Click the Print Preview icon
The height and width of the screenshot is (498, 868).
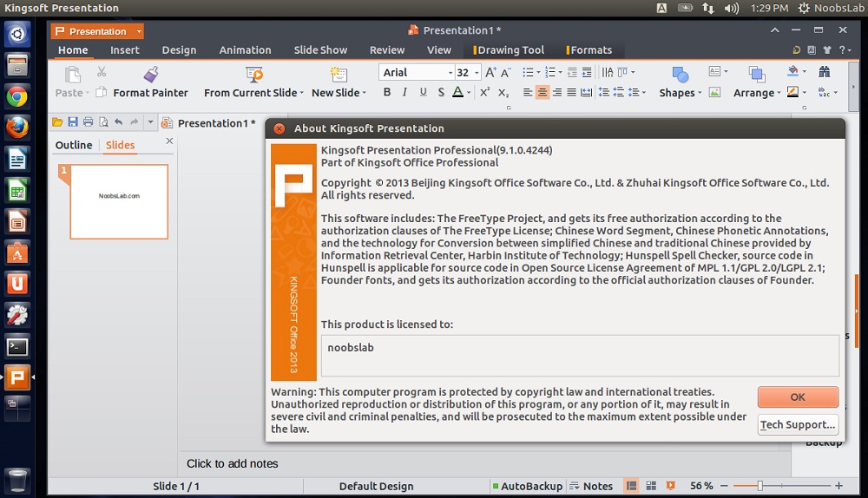(103, 122)
